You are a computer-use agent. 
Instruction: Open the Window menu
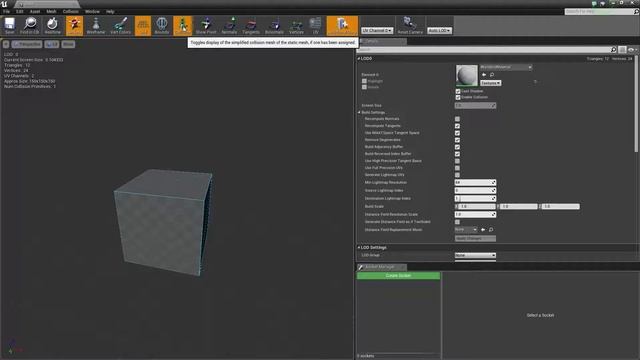92,11
